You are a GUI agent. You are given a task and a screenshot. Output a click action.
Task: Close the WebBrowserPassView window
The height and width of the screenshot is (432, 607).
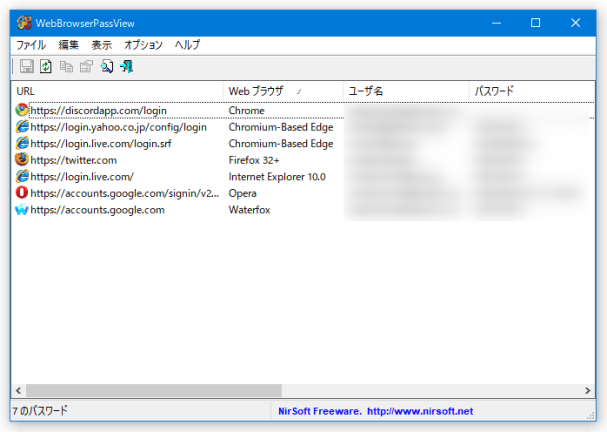tap(576, 23)
